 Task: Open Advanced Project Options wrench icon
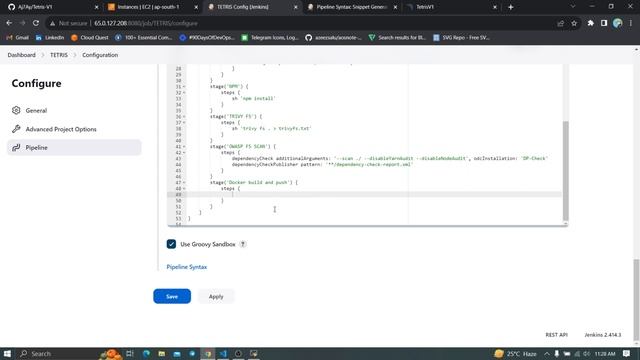[x=16, y=129]
